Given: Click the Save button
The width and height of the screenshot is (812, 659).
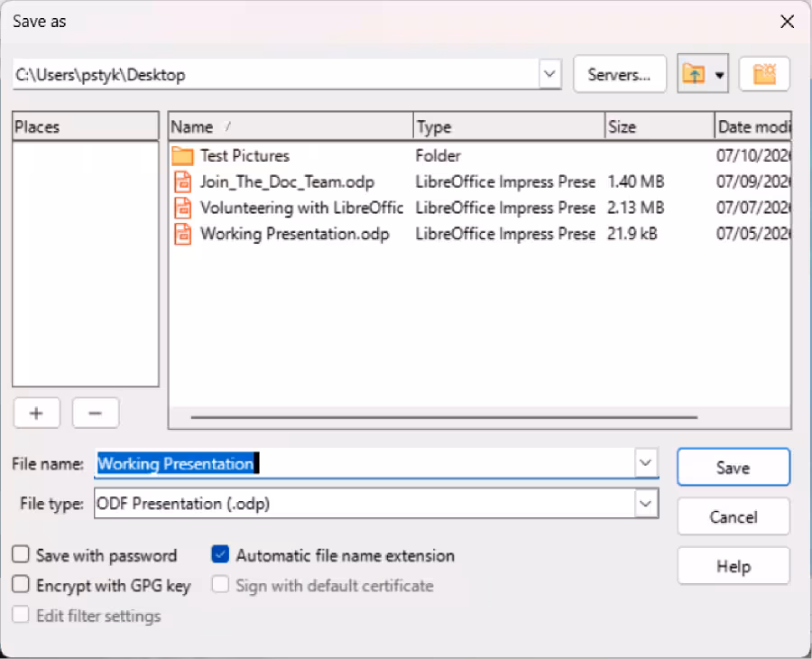Looking at the screenshot, I should (x=734, y=468).
